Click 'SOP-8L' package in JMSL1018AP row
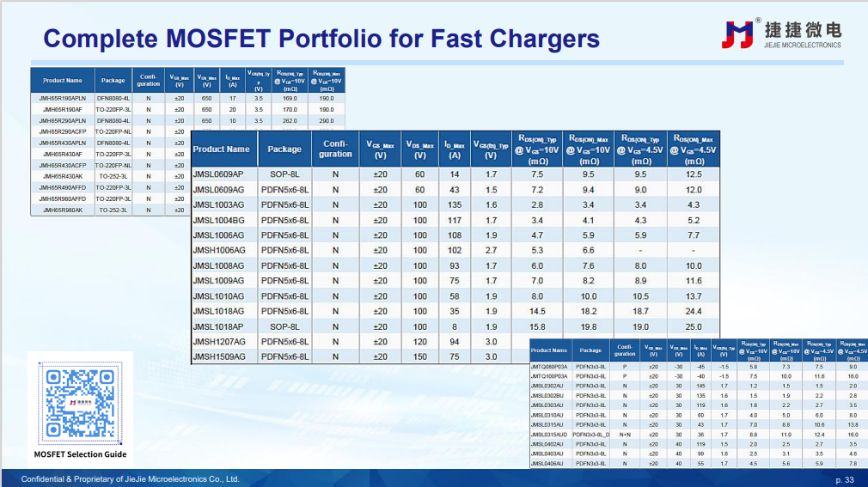The width and height of the screenshot is (868, 487). pos(284,326)
